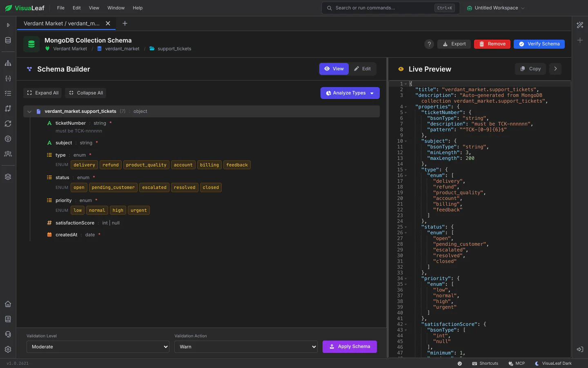This screenshot has width=588, height=368.
Task: Open the File menu
Action: click(61, 8)
